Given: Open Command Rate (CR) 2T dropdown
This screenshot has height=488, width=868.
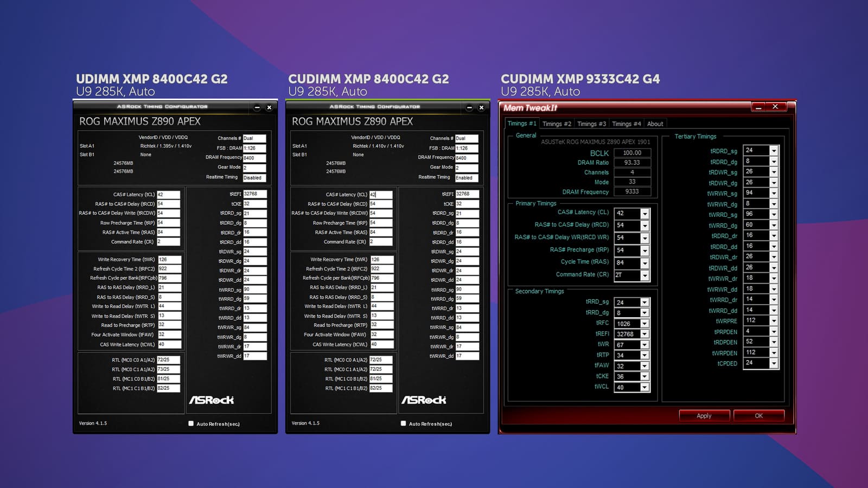Looking at the screenshot, I should pyautogui.click(x=644, y=275).
